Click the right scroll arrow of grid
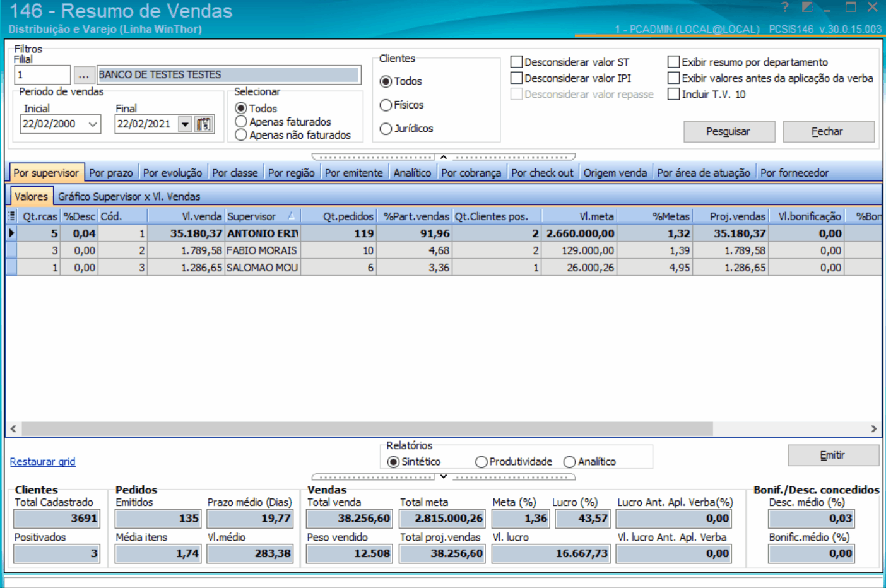Screen dimensions: 886x588 [873, 429]
